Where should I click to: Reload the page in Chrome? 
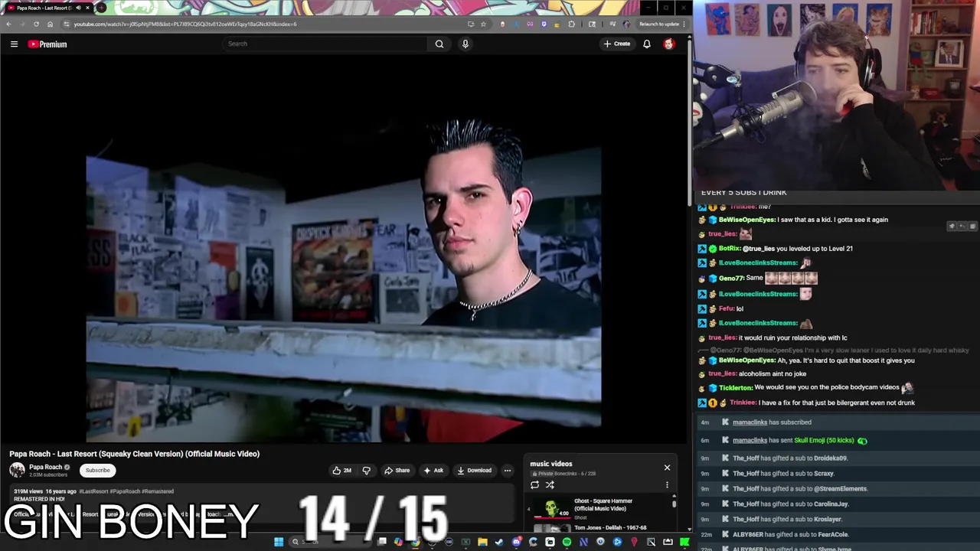tap(36, 24)
